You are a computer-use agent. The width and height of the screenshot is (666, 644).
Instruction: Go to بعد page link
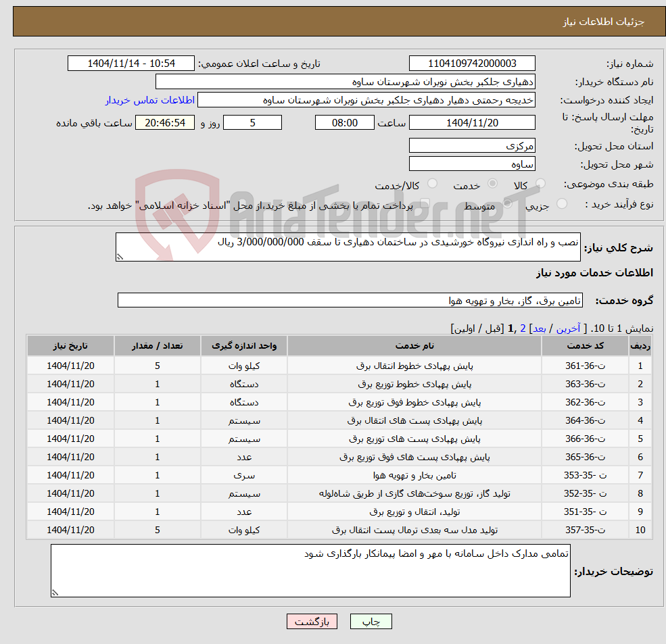click(x=540, y=328)
